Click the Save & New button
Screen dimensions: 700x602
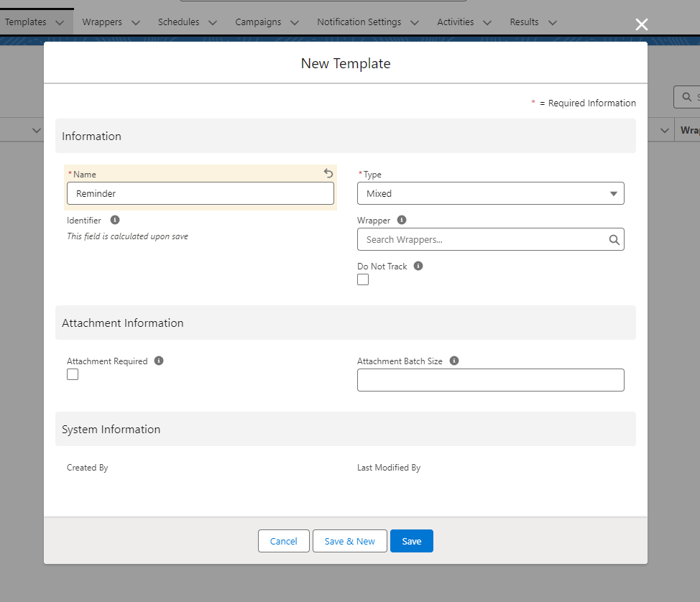[x=349, y=541]
